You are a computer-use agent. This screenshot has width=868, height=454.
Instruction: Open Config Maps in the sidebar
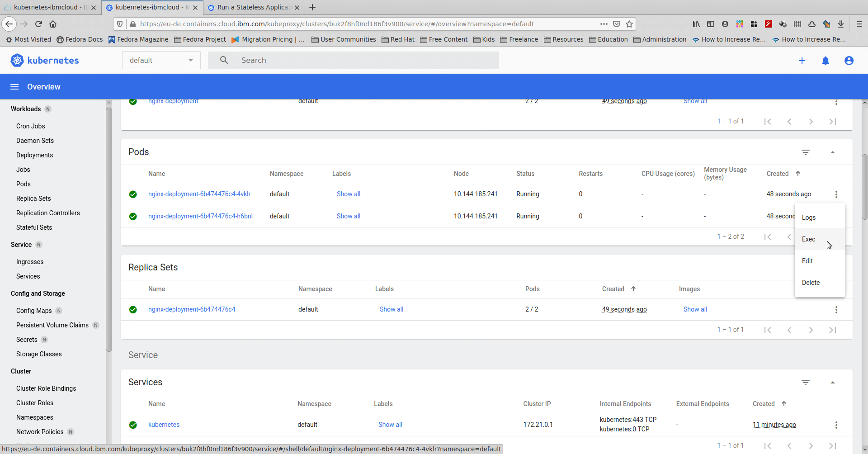tap(34, 311)
